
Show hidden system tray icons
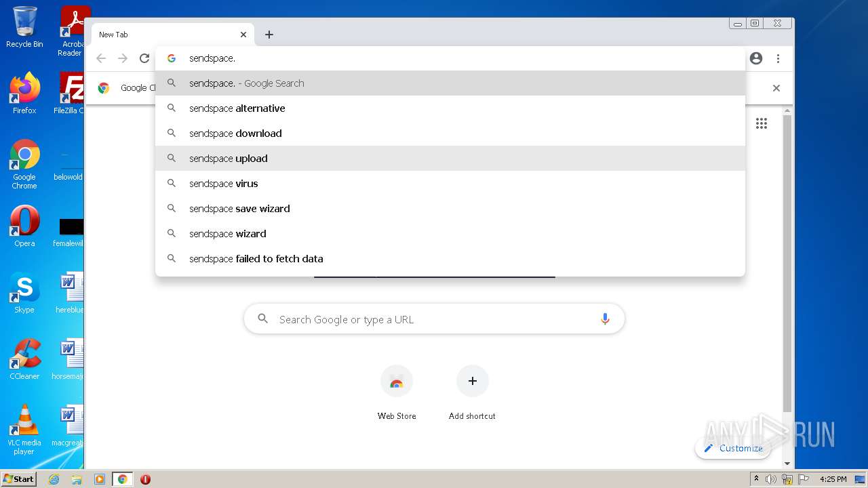click(756, 479)
